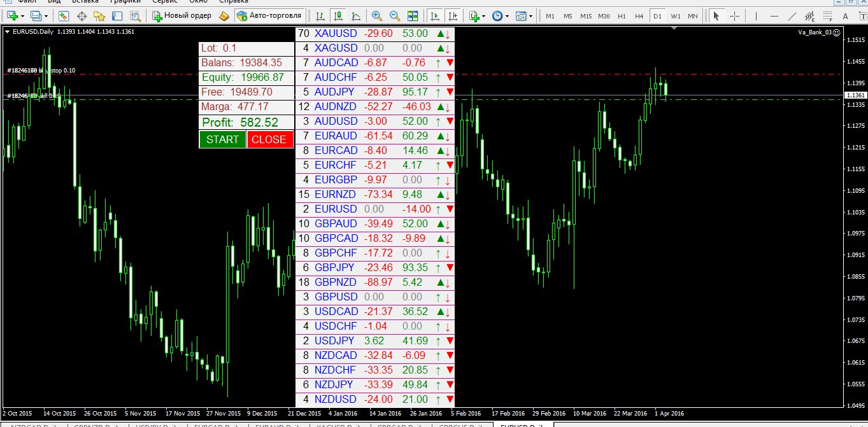Switch to the USDJPY Daily chart tab
The image size is (868, 427).
pyautogui.click(x=159, y=424)
